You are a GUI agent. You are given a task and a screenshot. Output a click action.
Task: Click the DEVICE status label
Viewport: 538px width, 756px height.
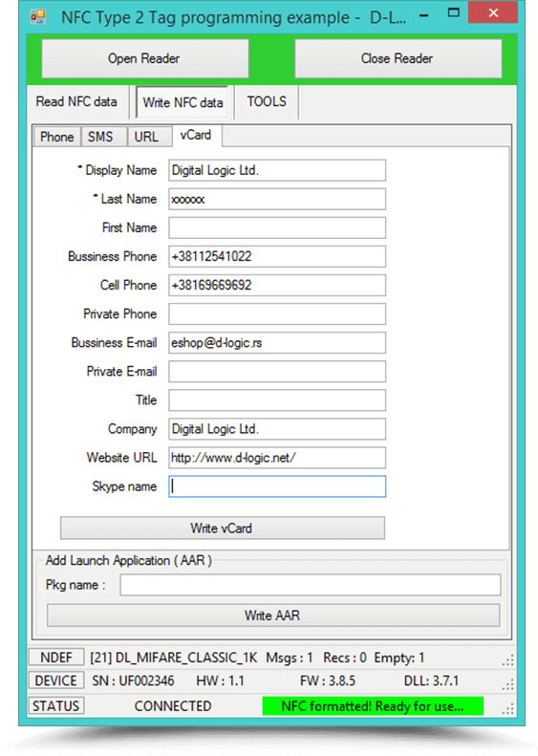56,680
